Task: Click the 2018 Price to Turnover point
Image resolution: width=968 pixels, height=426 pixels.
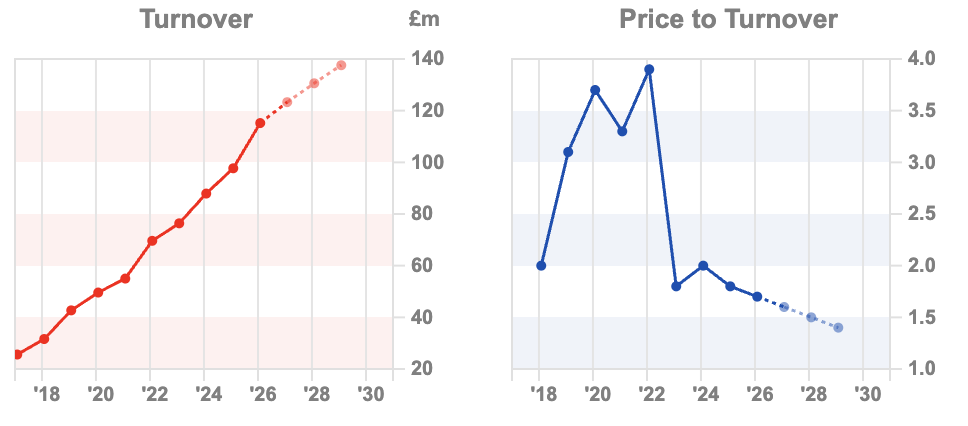Action: click(541, 265)
